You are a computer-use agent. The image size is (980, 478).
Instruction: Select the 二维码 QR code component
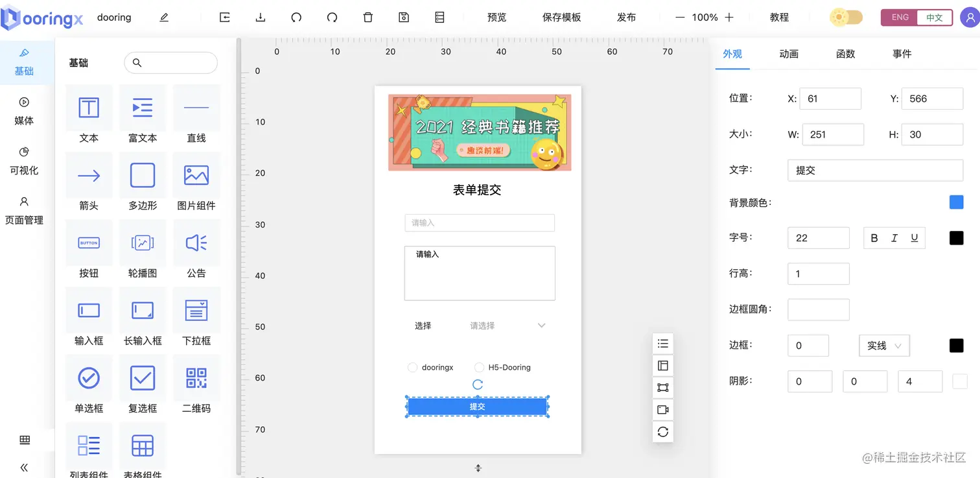click(x=196, y=385)
